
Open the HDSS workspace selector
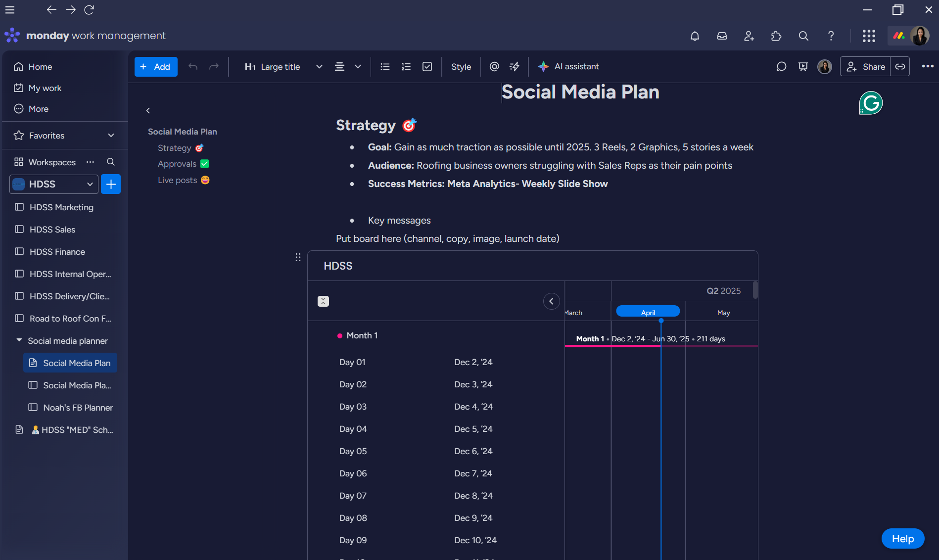tap(53, 184)
